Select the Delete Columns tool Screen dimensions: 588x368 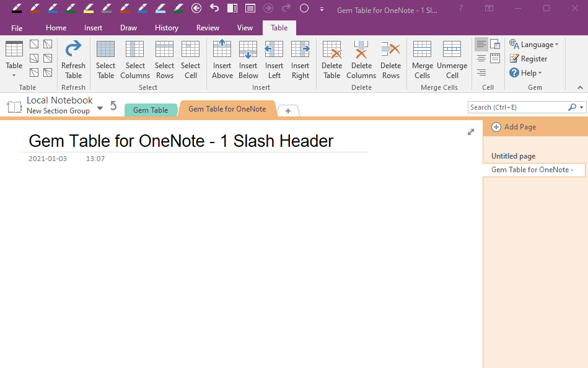coord(361,59)
